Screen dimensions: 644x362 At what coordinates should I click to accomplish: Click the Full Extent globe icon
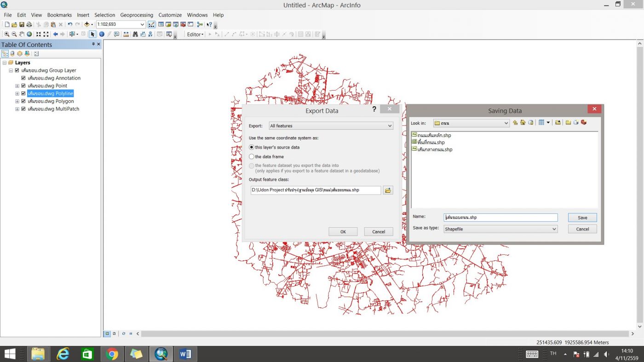pyautogui.click(x=29, y=34)
